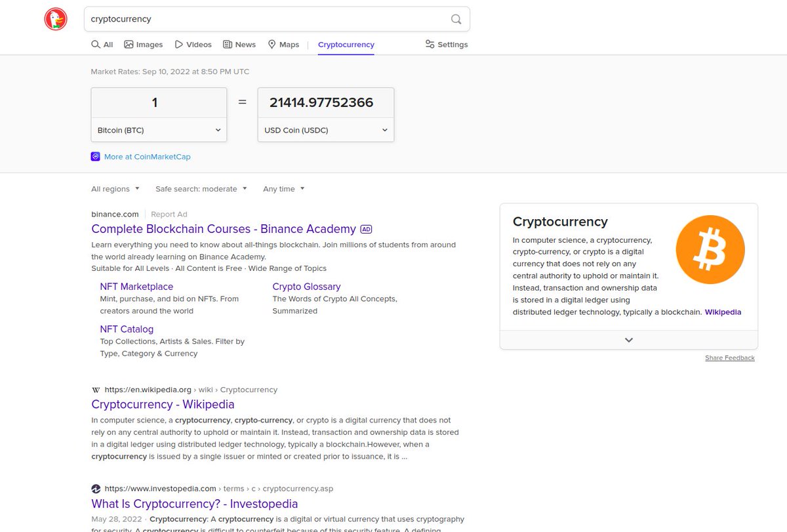
Task: Open the Maps tab
Action: (283, 45)
